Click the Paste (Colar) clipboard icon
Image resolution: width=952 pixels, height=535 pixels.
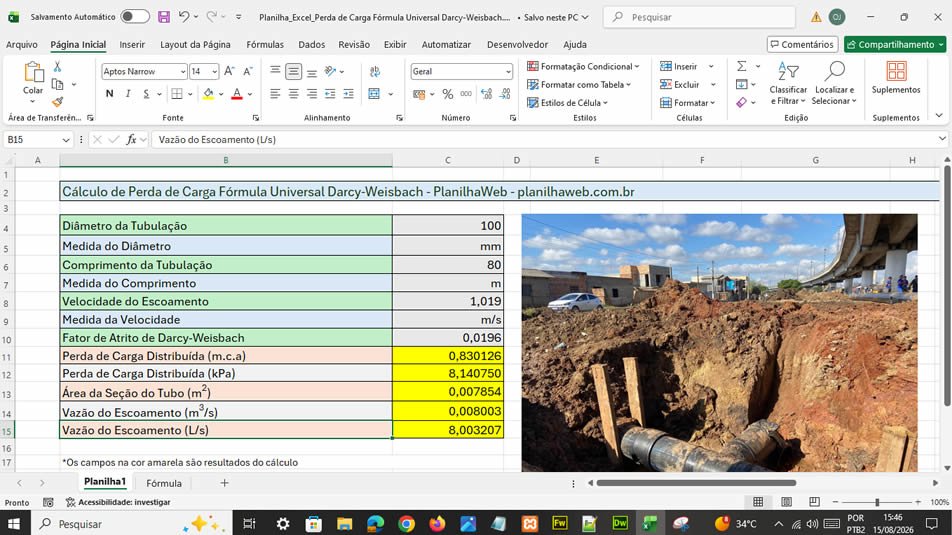(x=33, y=73)
